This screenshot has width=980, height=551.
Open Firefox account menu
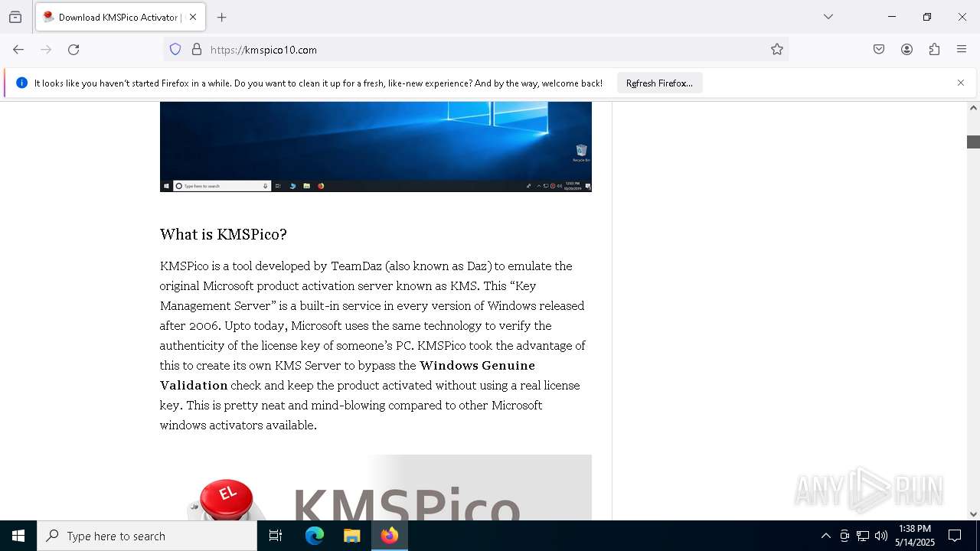tap(906, 49)
